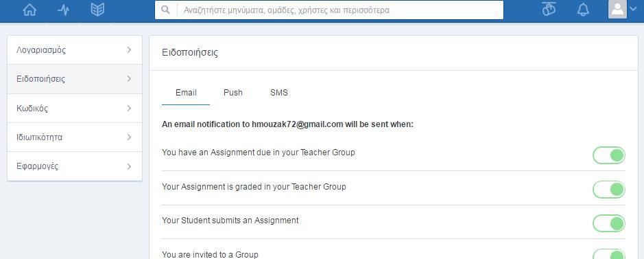Image resolution: width=644 pixels, height=259 pixels.
Task: Switch to the Push tab
Action: [x=233, y=93]
